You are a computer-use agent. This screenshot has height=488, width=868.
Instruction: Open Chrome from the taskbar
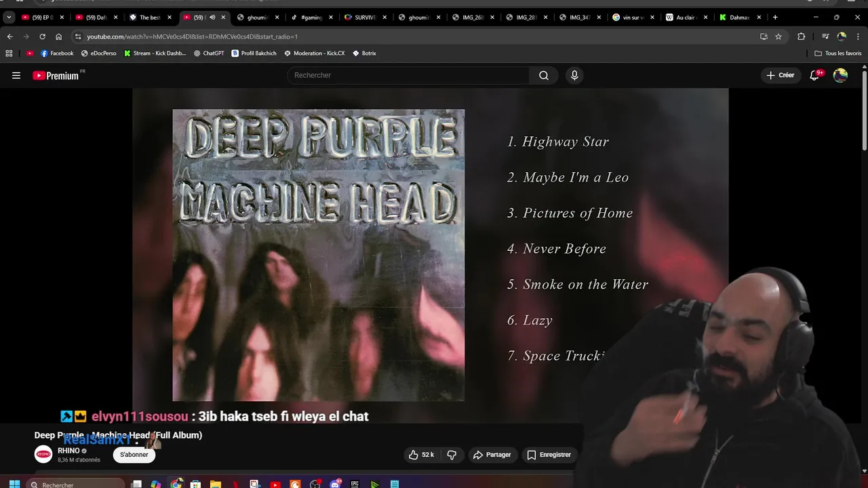[x=176, y=484]
